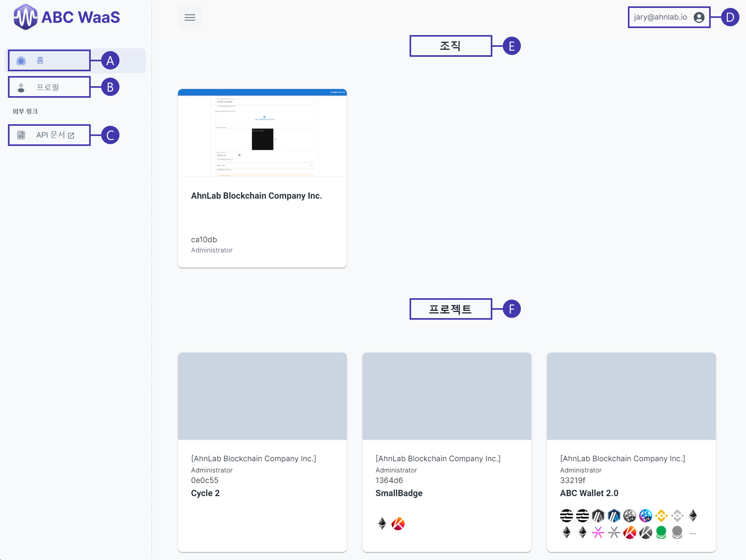Open the Cycle 2 project thumbnail
Screen dimensions: 746x560
[262, 396]
